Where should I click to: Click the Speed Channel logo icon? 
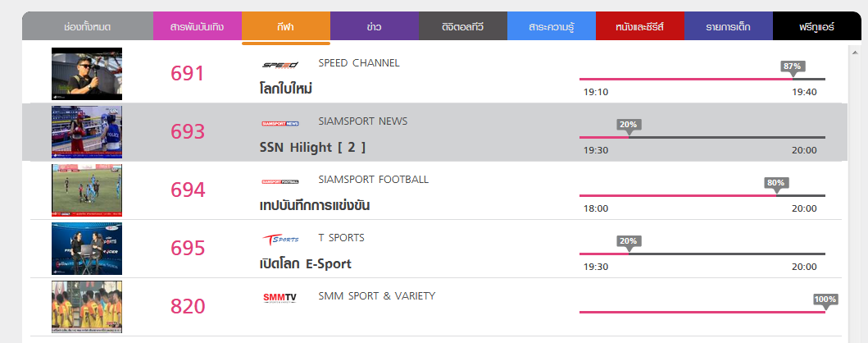tap(280, 64)
